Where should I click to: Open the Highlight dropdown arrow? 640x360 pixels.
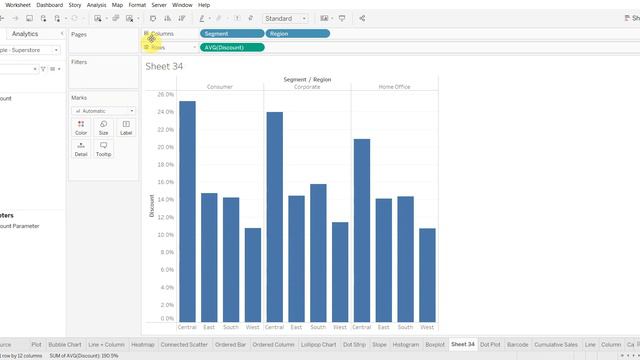(209, 19)
